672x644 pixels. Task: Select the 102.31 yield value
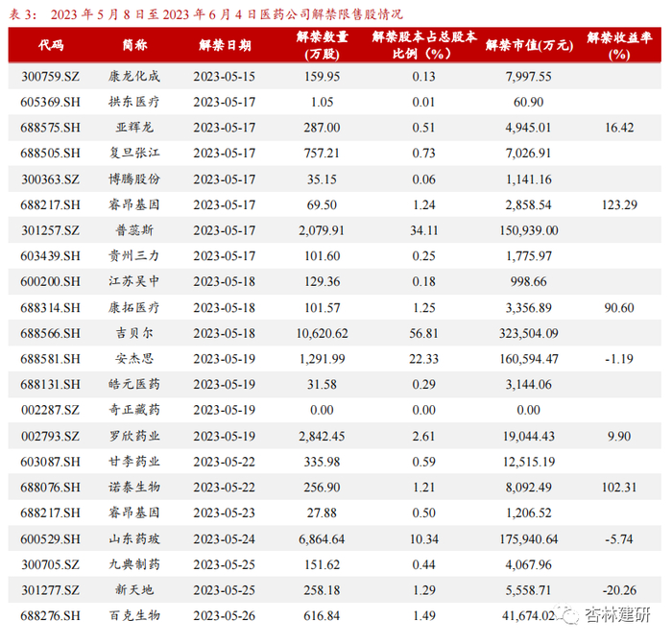tap(619, 488)
